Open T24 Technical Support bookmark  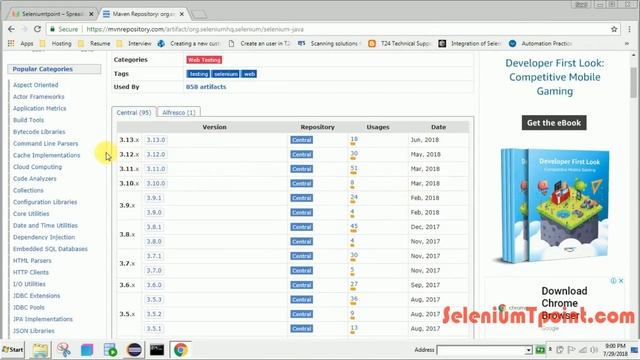pyautogui.click(x=400, y=43)
